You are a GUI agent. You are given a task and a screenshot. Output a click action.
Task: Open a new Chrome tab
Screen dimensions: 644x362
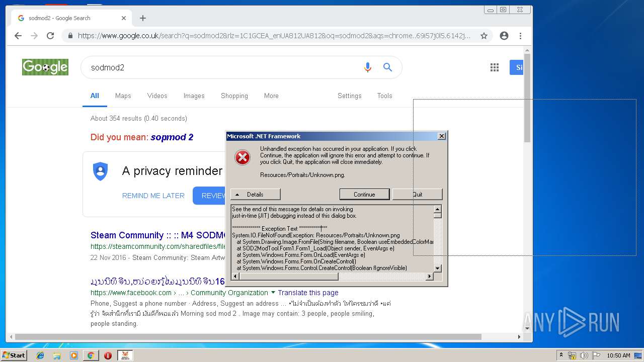(143, 18)
